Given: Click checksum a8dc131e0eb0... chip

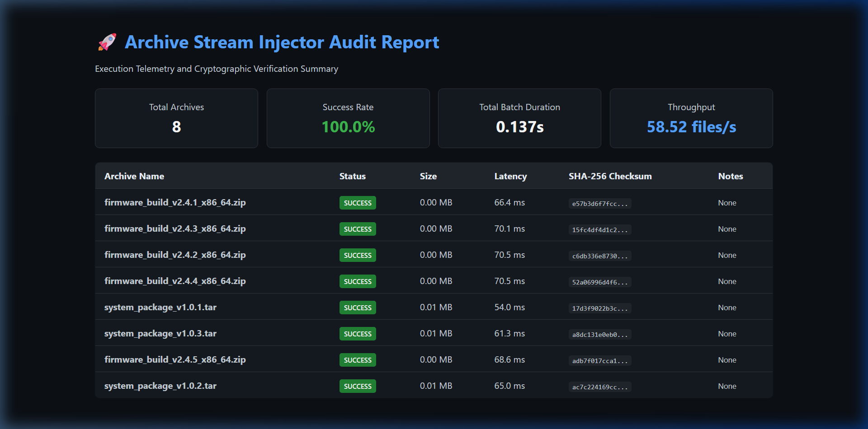Looking at the screenshot, I should click(x=600, y=335).
